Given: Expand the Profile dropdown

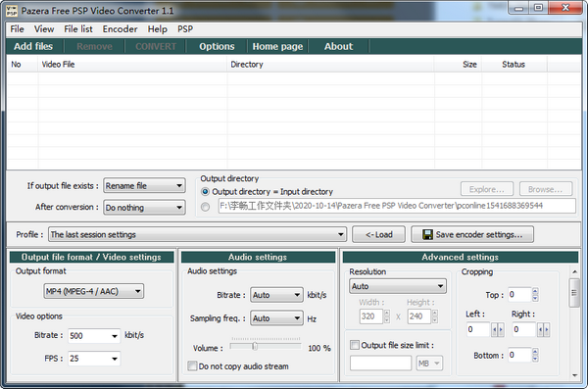Looking at the screenshot, I should point(197,235).
